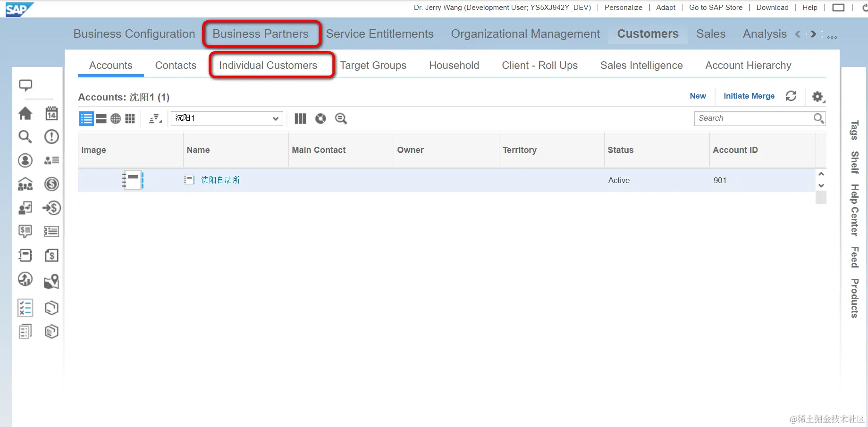Open the calendar icon showing 14
The width and height of the screenshot is (868, 427).
[x=51, y=113]
